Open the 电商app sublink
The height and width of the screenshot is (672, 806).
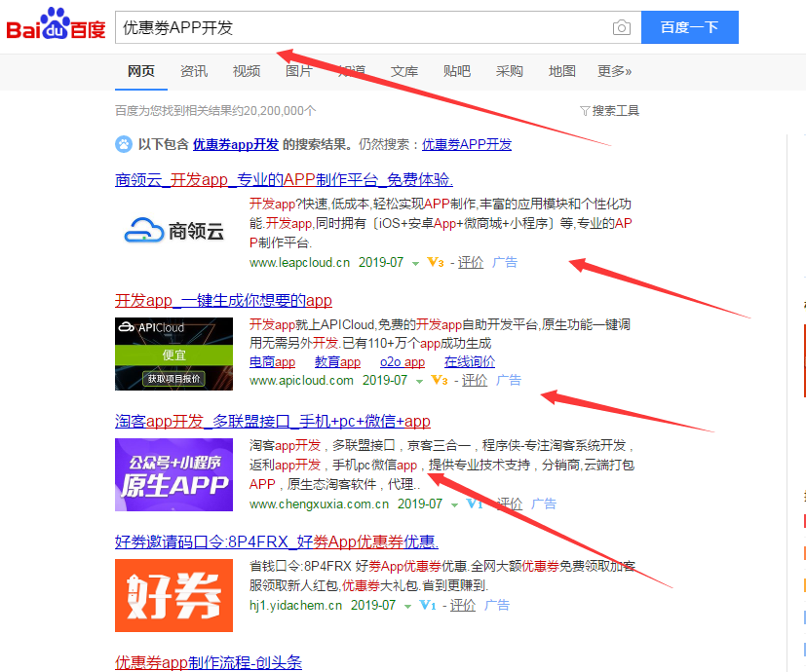[x=273, y=361]
